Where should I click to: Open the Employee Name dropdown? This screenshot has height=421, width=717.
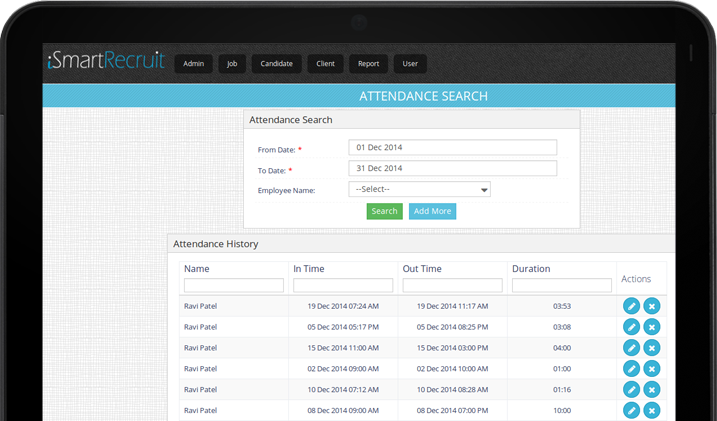tap(419, 189)
